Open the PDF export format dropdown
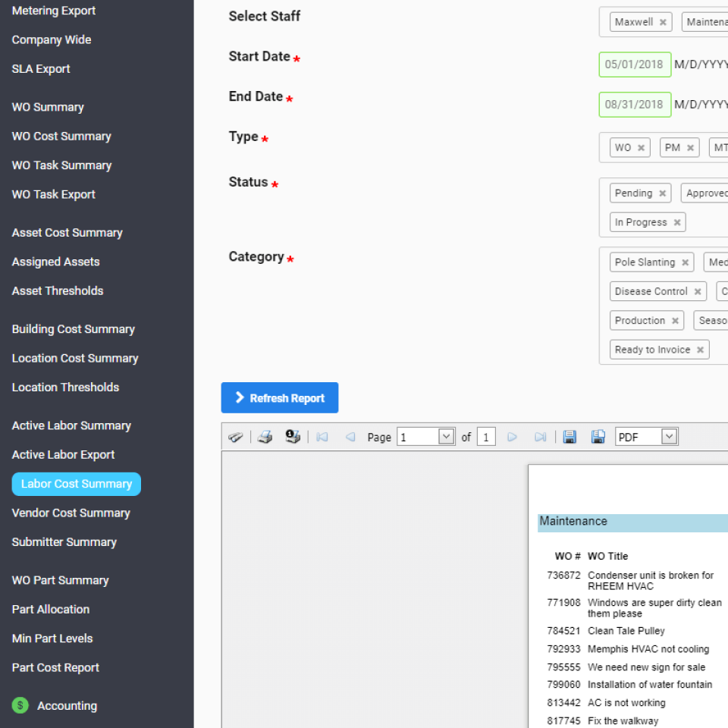Screen dimensions: 728x728 [646, 436]
